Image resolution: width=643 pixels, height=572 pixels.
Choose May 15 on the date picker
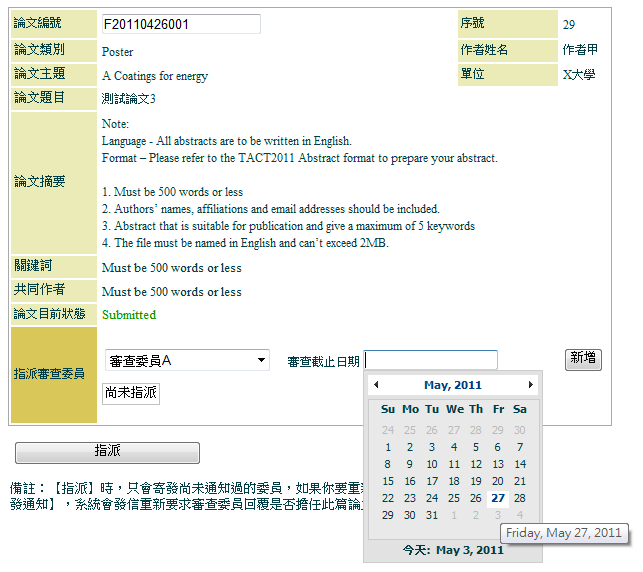click(388, 481)
